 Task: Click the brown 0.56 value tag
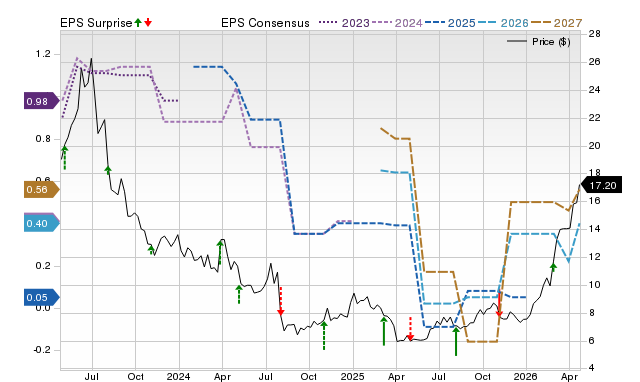click(x=42, y=190)
